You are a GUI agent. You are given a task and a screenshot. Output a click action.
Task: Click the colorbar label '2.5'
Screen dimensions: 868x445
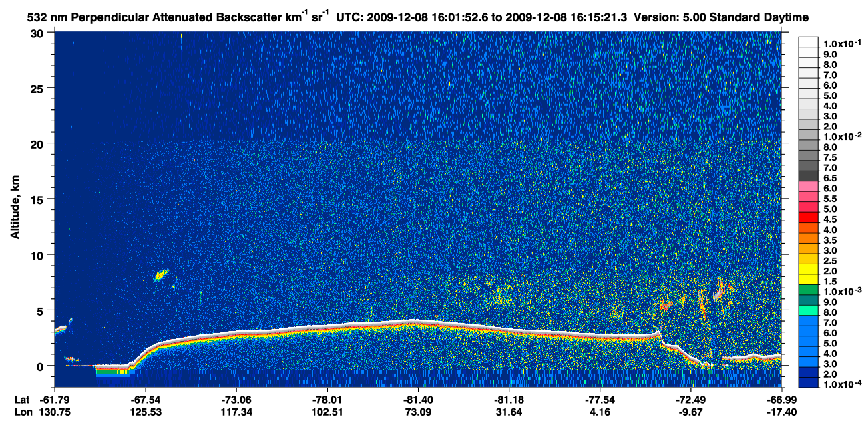point(830,261)
